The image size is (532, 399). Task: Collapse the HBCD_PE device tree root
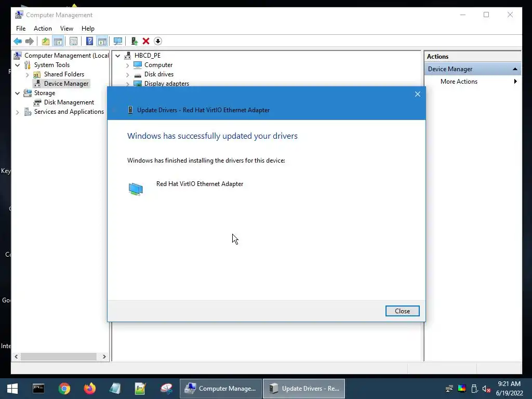118,56
